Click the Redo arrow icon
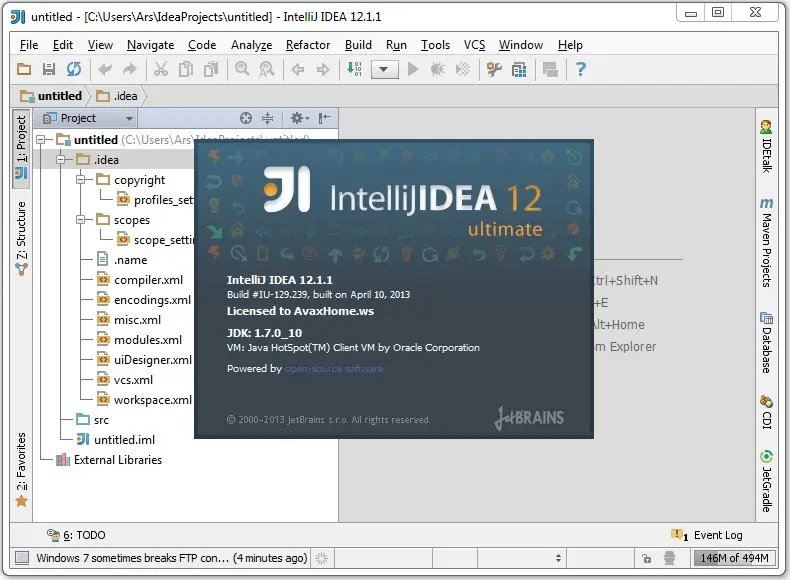This screenshot has width=790, height=580. tap(130, 69)
